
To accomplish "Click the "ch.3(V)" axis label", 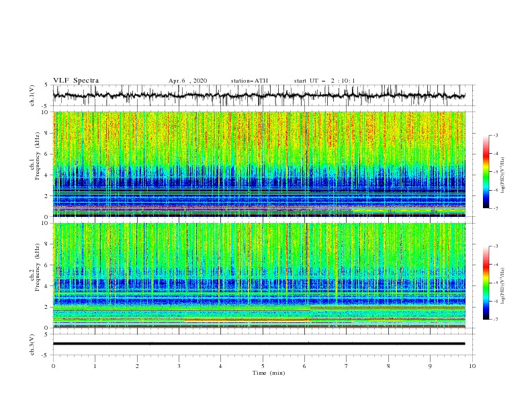I will (32, 345).
